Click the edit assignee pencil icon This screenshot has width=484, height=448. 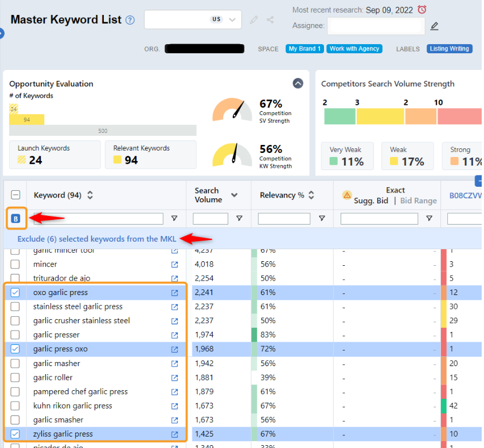pyautogui.click(x=435, y=26)
